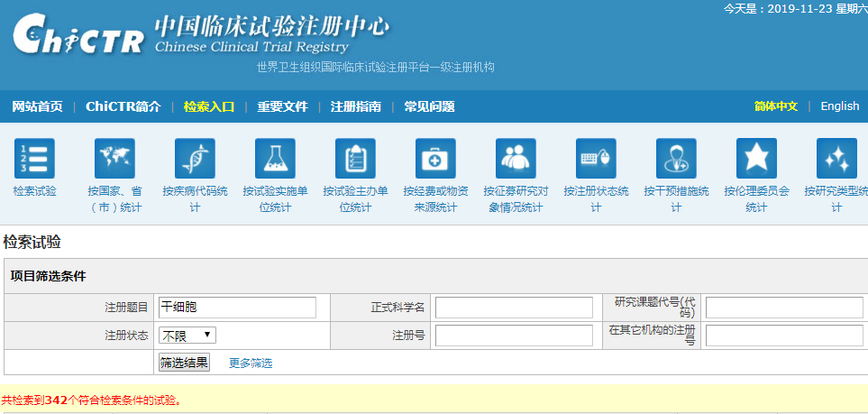Focus the 注册题目 input with 干细胞
This screenshot has width=868, height=414.
[237, 308]
